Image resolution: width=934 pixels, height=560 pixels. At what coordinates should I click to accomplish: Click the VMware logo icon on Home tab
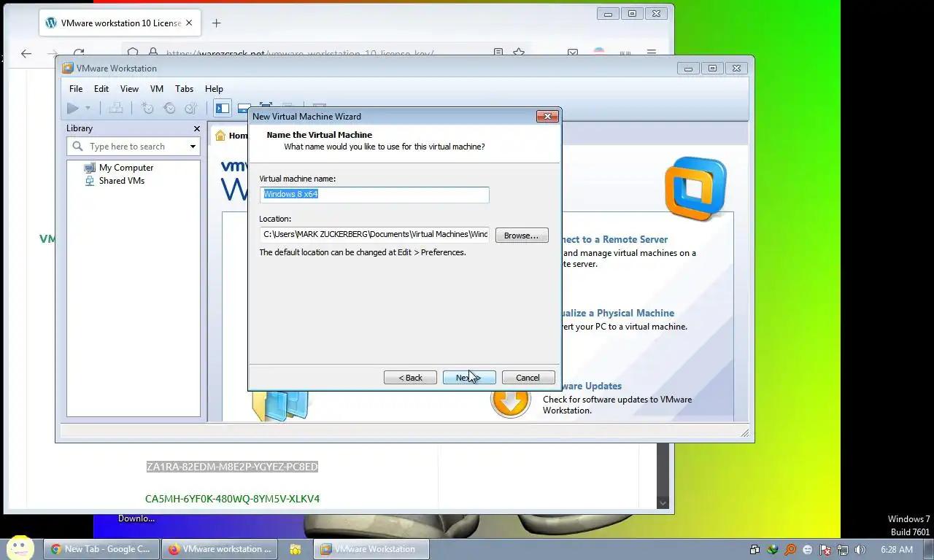click(x=695, y=188)
